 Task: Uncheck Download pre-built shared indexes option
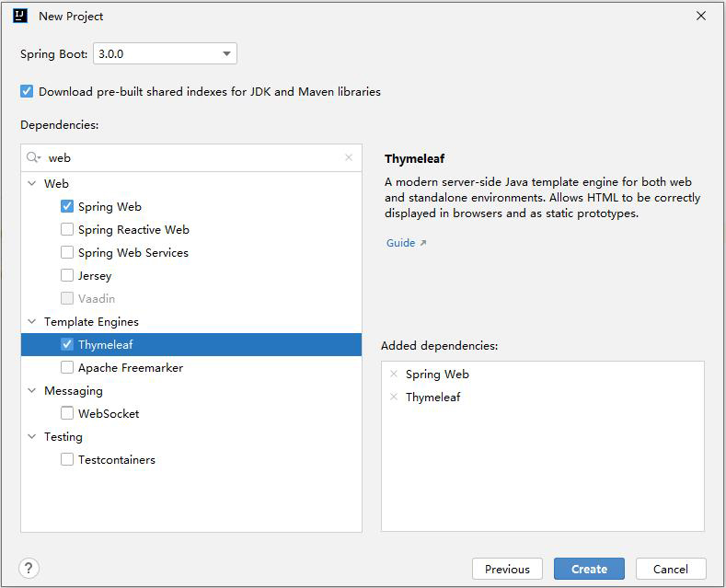(x=27, y=91)
